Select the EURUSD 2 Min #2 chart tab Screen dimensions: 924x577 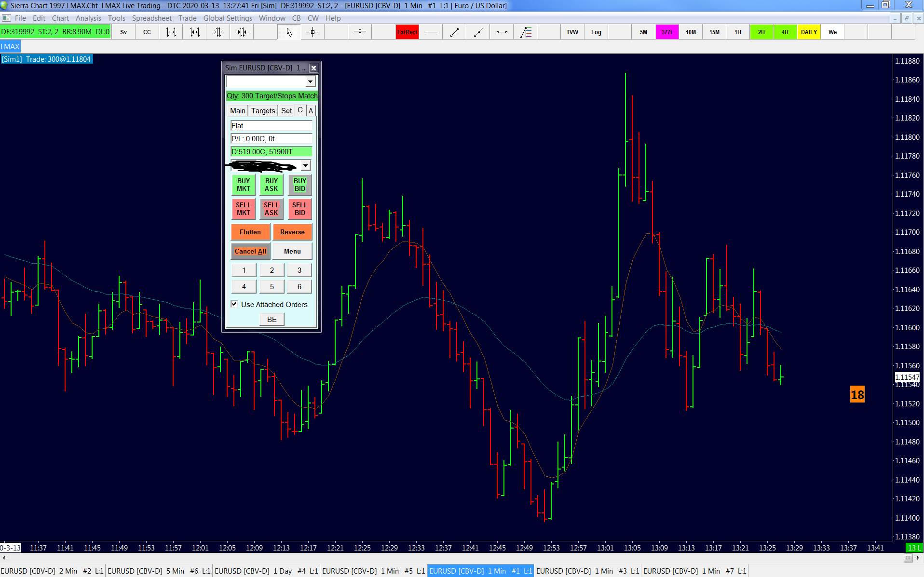(52, 571)
